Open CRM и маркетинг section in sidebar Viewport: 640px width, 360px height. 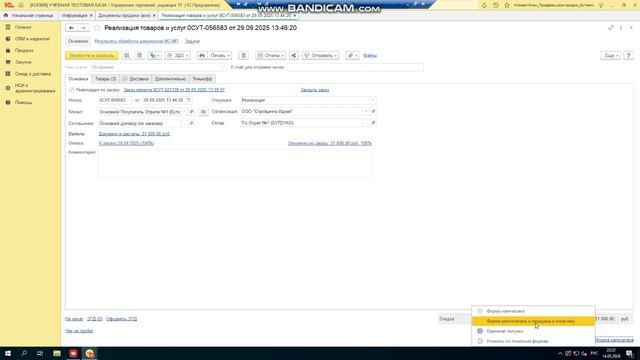(32, 39)
